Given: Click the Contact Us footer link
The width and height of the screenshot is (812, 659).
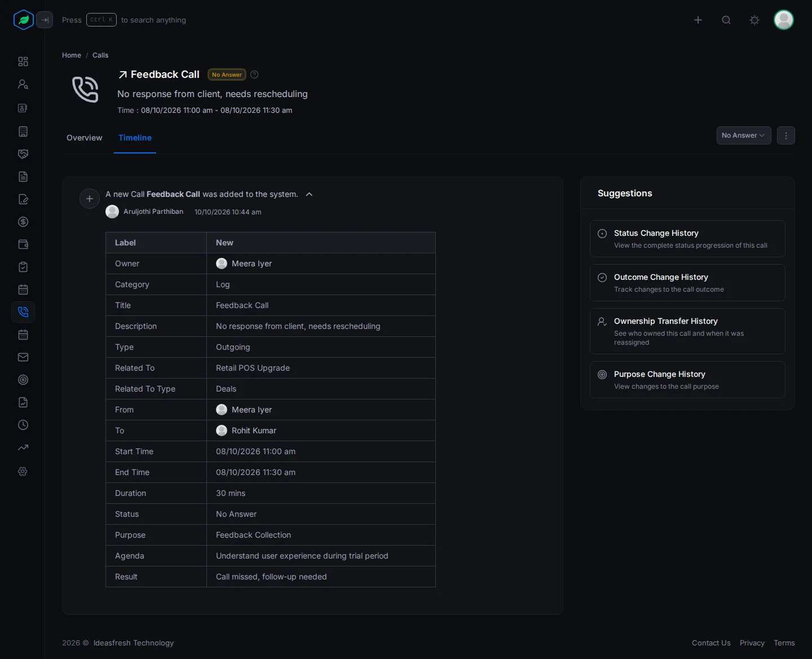Looking at the screenshot, I should (711, 643).
